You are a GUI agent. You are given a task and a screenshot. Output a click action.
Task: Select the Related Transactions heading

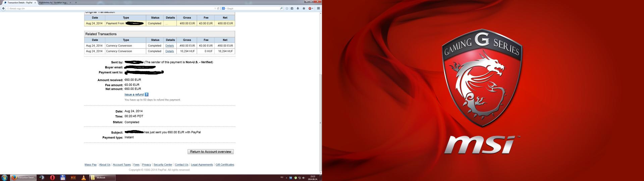point(101,34)
